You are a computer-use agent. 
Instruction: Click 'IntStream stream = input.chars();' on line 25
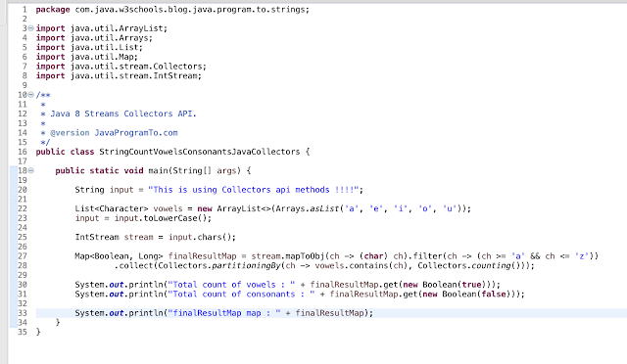155,238
